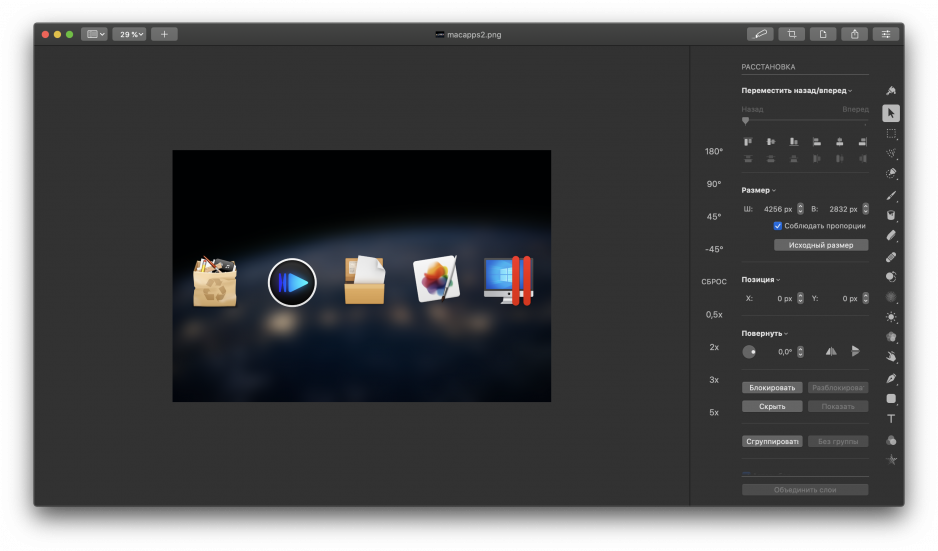938x551 pixels.
Task: Click the height (В) stepper arrows
Action: click(866, 209)
